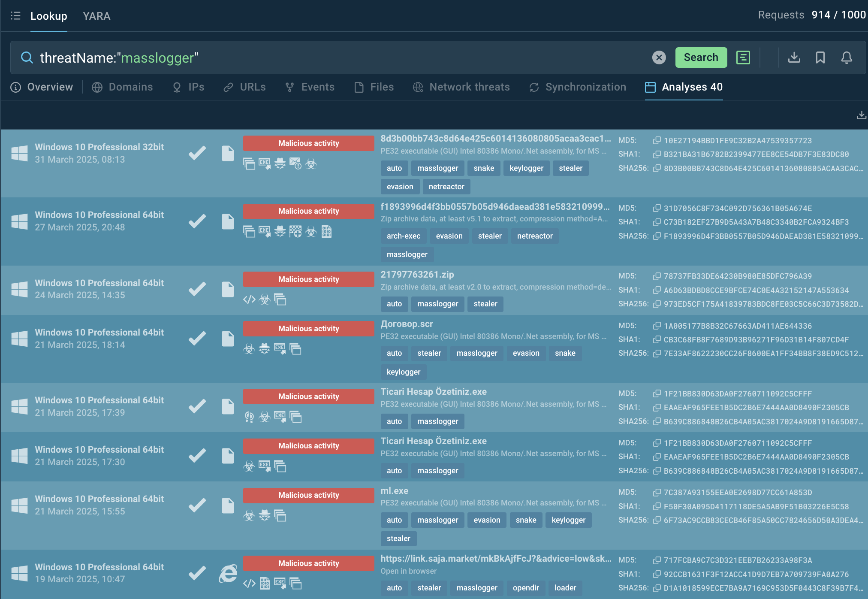Click the Requests 914 / 1000 counter
Screen dimensions: 868x599
click(812, 15)
